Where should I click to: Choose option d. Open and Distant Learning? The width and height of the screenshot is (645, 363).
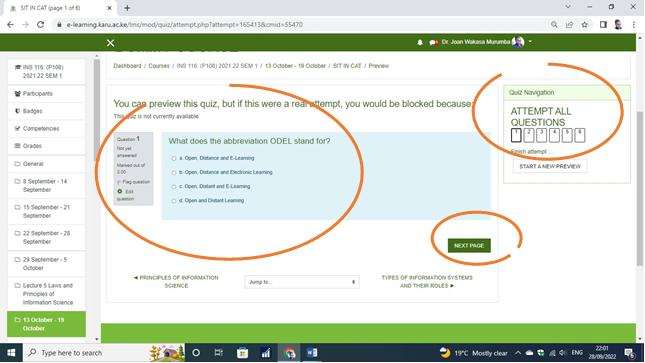click(x=174, y=201)
